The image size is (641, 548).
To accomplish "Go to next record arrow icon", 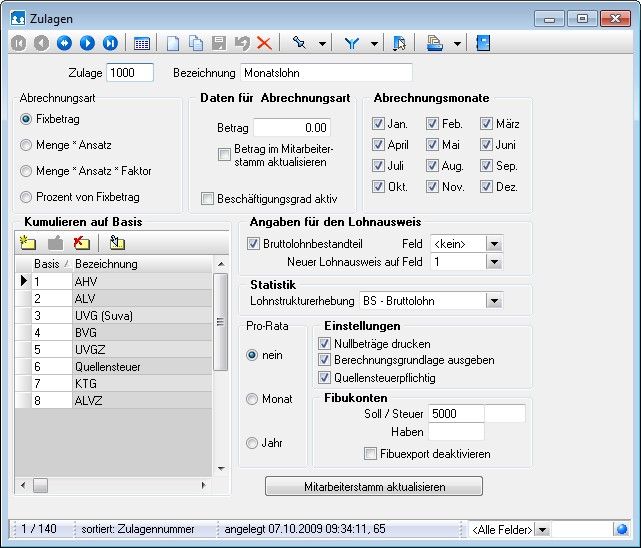I will point(87,43).
